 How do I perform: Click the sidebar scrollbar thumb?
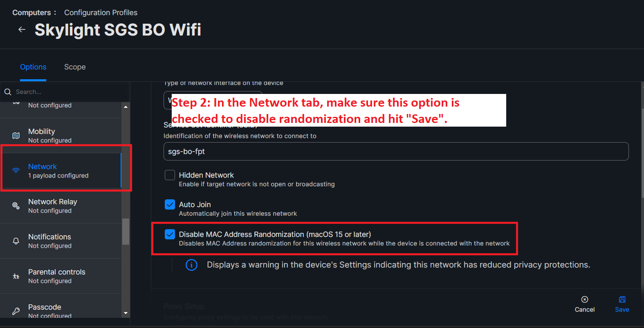click(126, 231)
